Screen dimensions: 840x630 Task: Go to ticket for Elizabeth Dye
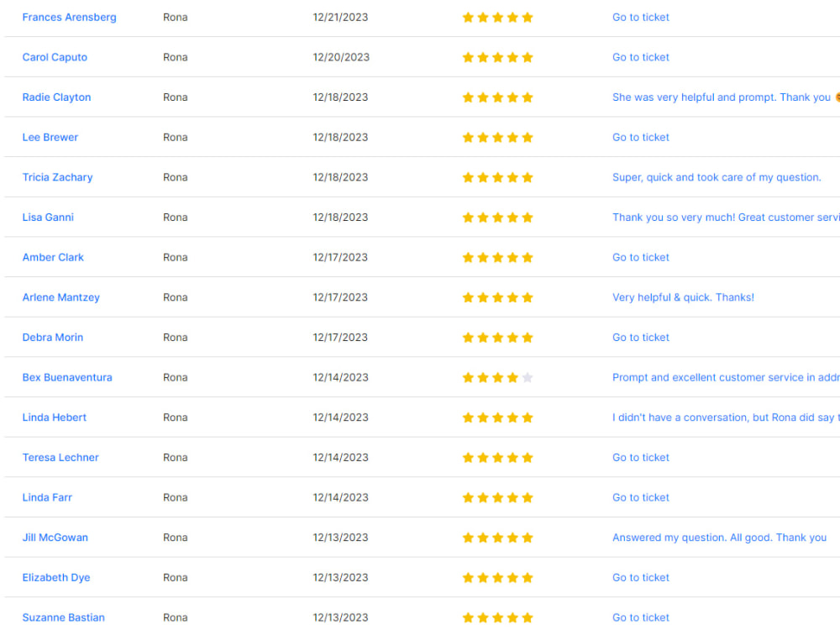point(641,578)
